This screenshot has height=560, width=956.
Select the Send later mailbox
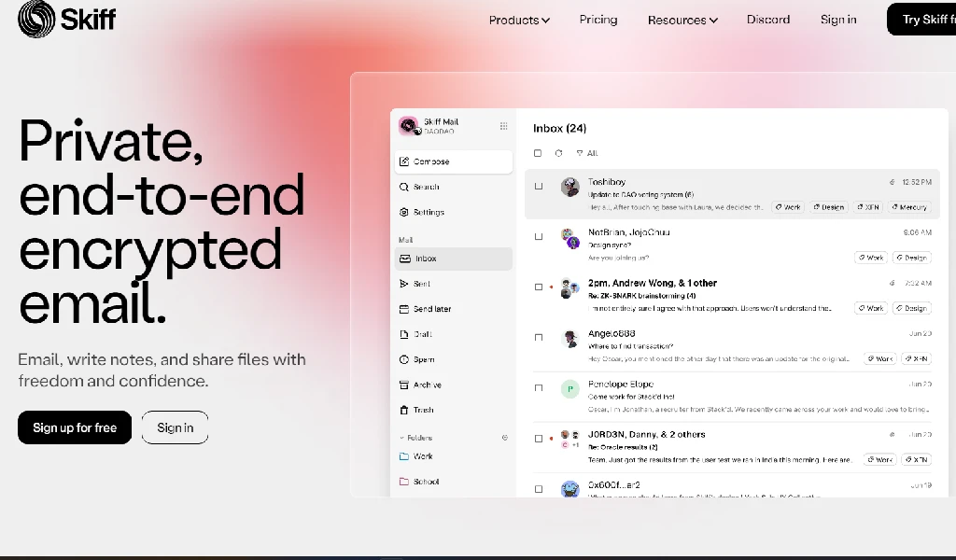[453, 309]
